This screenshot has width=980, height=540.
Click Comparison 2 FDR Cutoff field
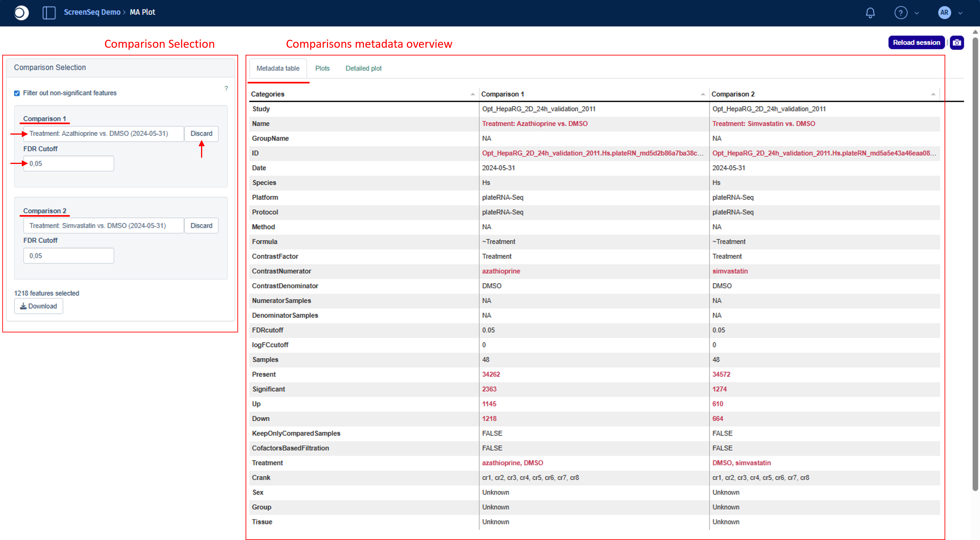pyautogui.click(x=68, y=256)
